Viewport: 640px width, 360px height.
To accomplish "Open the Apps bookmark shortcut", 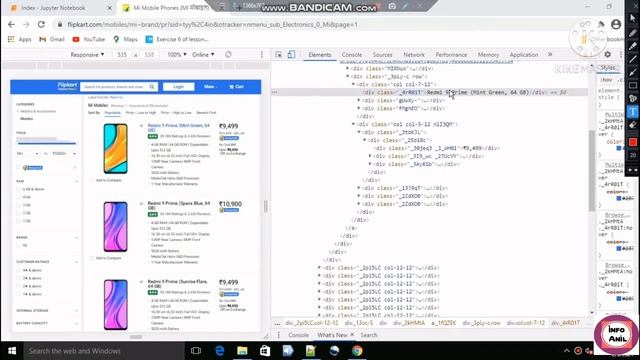I will tap(20, 39).
